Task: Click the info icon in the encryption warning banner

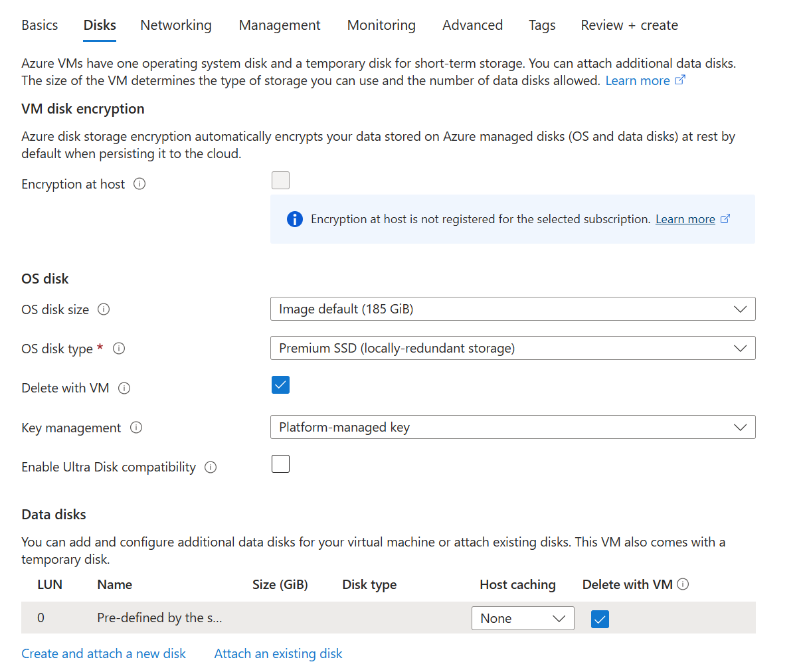Action: (x=294, y=218)
